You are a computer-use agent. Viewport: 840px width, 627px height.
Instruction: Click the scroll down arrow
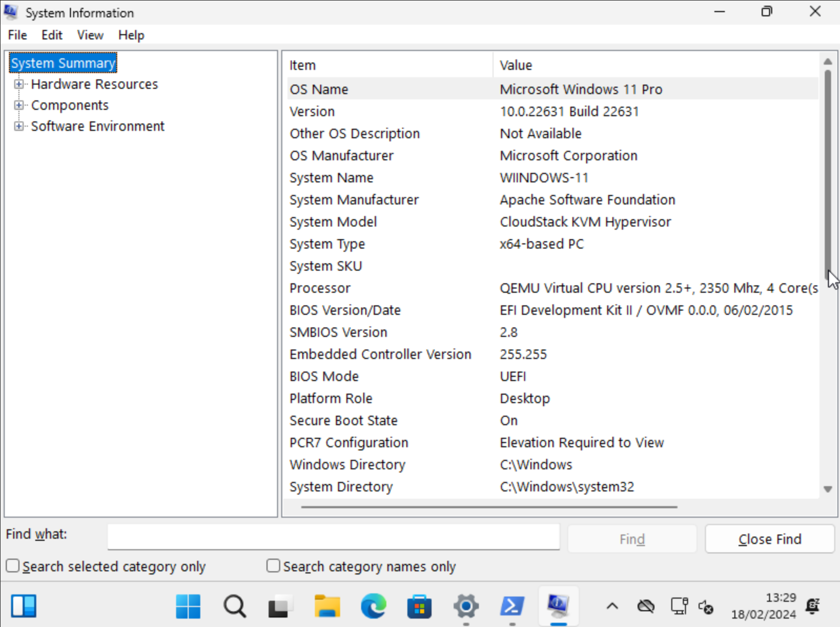828,489
